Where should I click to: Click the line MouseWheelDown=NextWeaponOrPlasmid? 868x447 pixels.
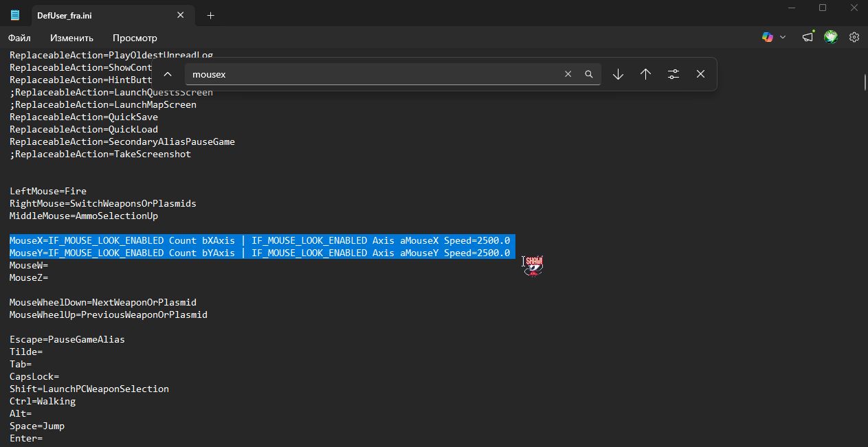[103, 302]
